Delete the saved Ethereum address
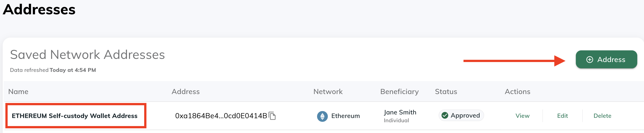This screenshot has height=133, width=644. 602,116
